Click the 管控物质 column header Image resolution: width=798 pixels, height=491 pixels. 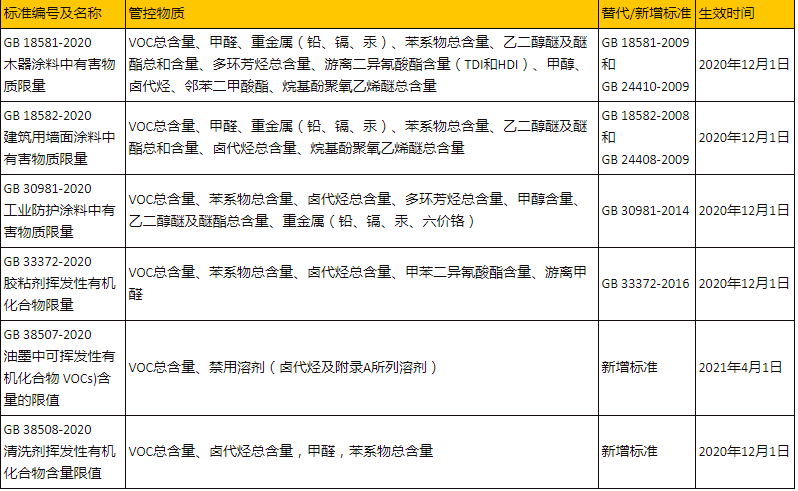(362, 14)
